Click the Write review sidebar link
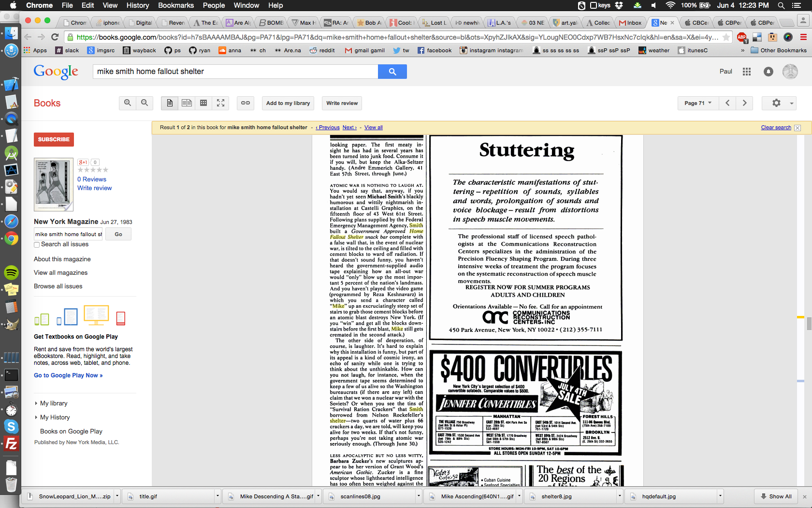 click(95, 188)
